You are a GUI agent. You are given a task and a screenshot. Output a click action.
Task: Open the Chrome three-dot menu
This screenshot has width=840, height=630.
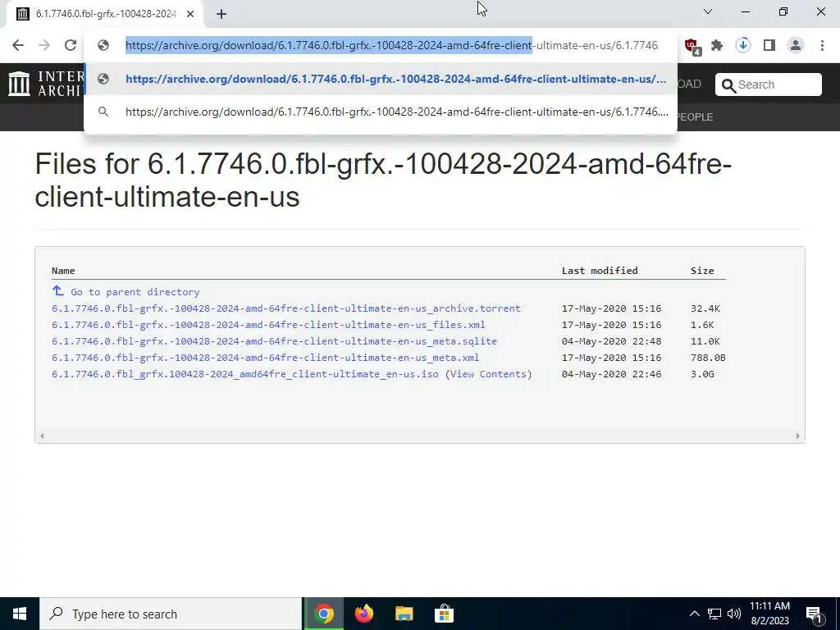822,46
